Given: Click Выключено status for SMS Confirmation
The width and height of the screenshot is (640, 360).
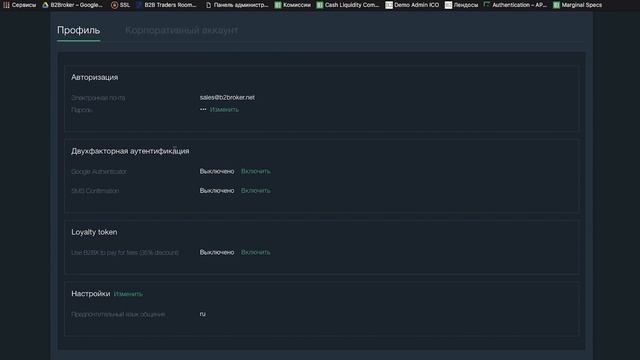Looking at the screenshot, I should click(217, 191).
